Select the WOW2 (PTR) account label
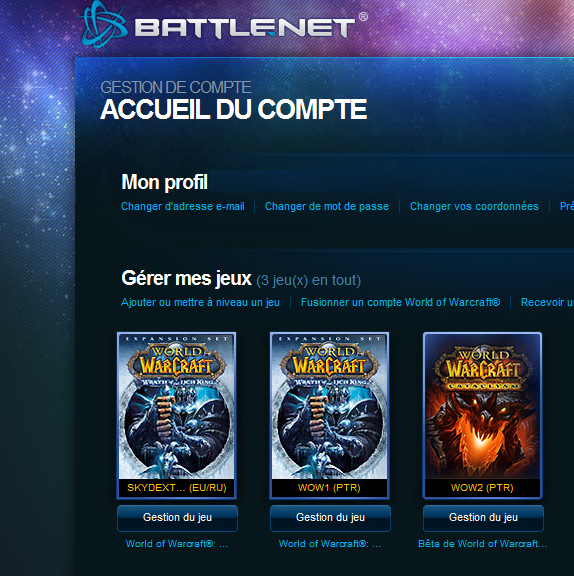The width and height of the screenshot is (574, 576). (482, 488)
